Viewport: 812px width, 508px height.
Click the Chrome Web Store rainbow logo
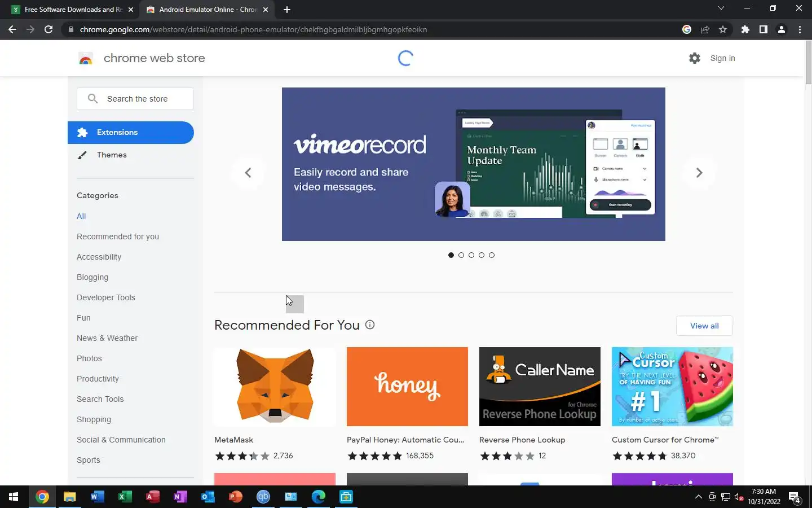[86, 58]
